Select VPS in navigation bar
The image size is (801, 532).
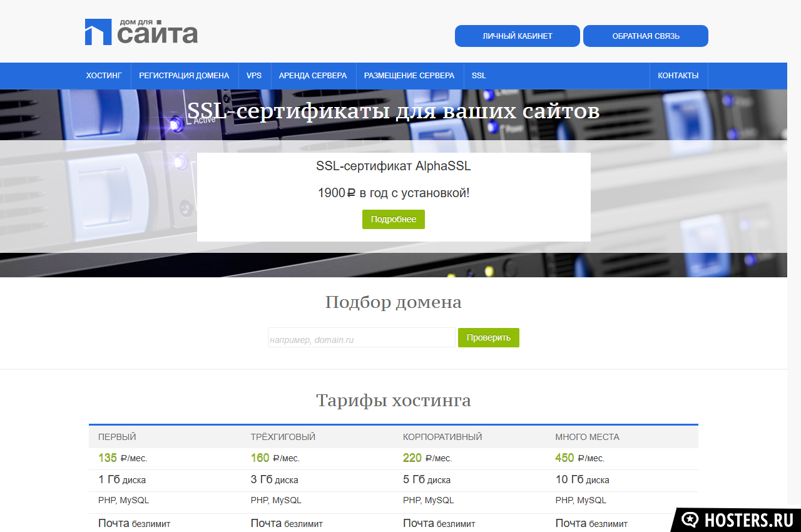pyautogui.click(x=254, y=76)
